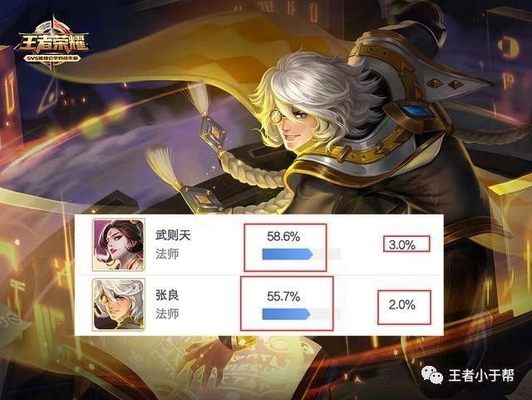Click the 王者荣耀 game logo
532x400 pixels.
[x=52, y=40]
